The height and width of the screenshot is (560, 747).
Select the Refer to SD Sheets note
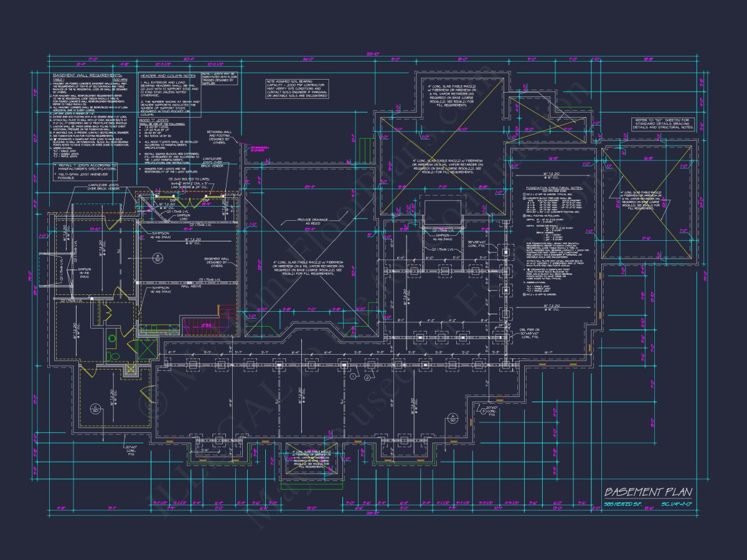664,124
